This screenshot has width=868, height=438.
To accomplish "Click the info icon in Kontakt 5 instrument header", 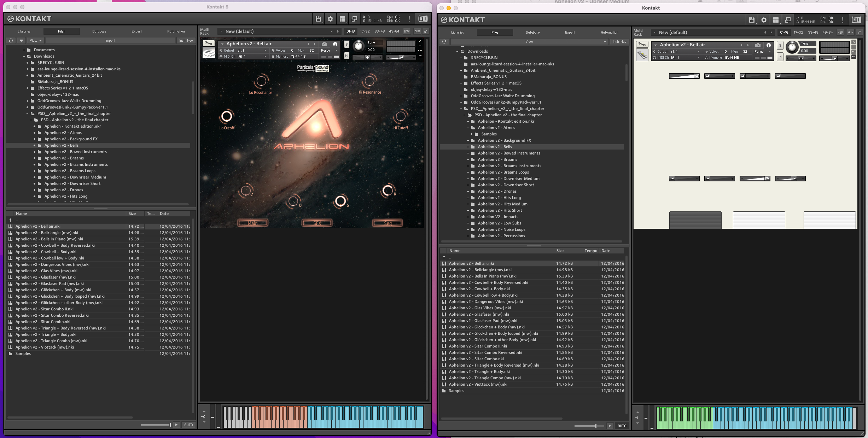I will [x=335, y=44].
